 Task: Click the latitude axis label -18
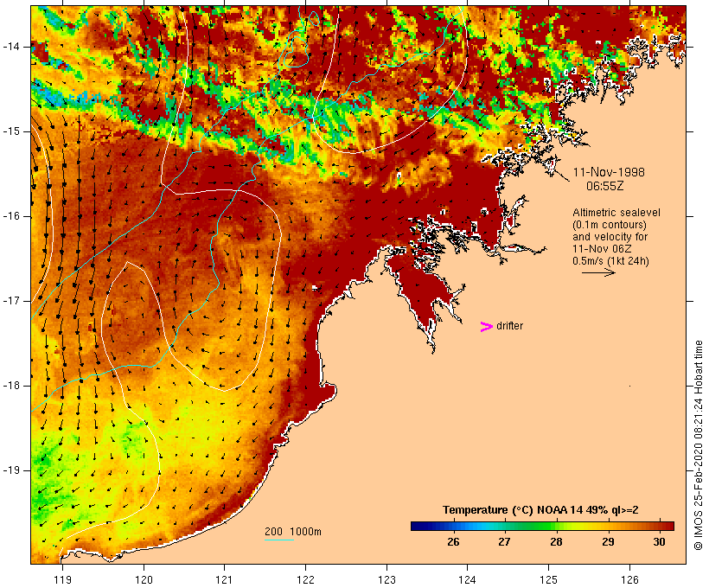pos(10,386)
